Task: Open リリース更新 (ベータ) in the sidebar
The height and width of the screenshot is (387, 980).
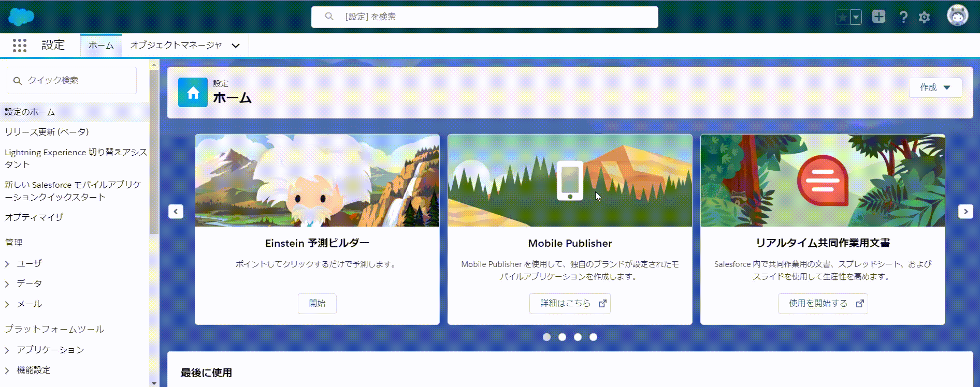Action: (x=47, y=132)
